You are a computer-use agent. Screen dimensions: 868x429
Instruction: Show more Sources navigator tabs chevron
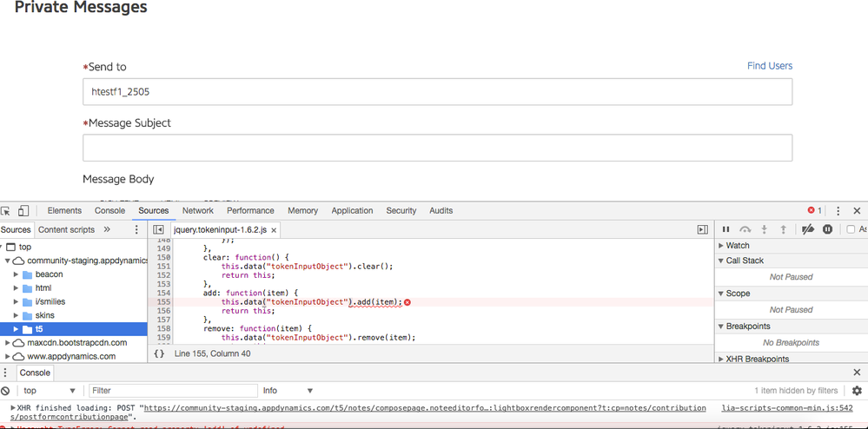(107, 229)
